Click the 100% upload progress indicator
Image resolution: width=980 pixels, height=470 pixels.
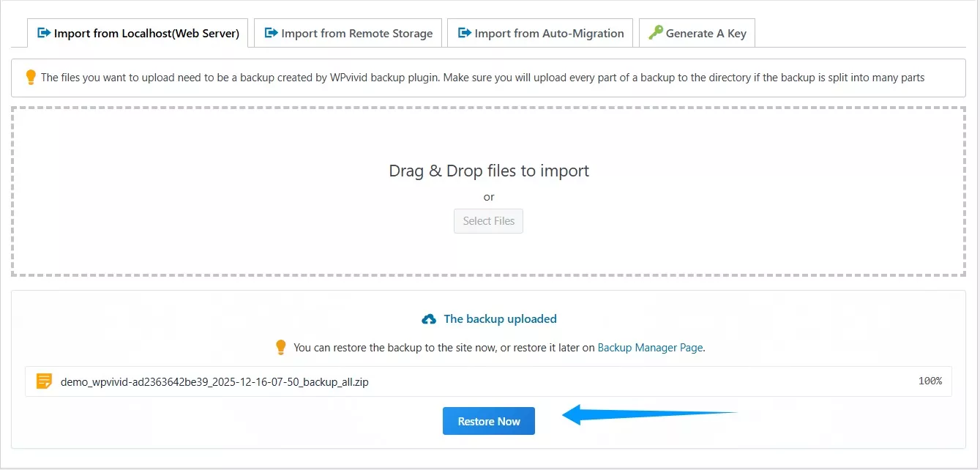[x=929, y=381]
